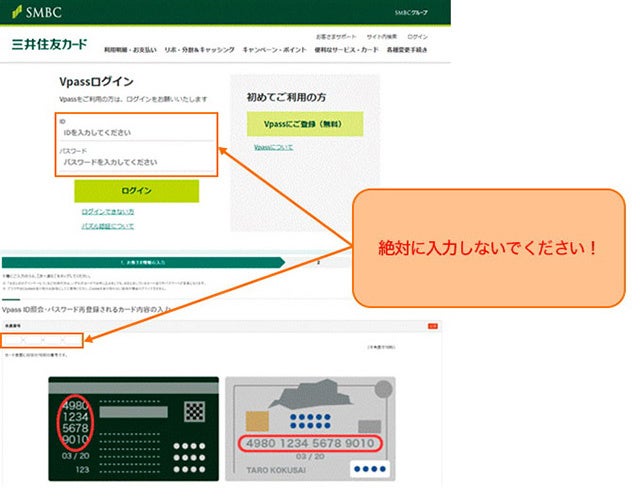Click the green ログイン button
Viewport: 640px width, 504px height.
pyautogui.click(x=137, y=191)
